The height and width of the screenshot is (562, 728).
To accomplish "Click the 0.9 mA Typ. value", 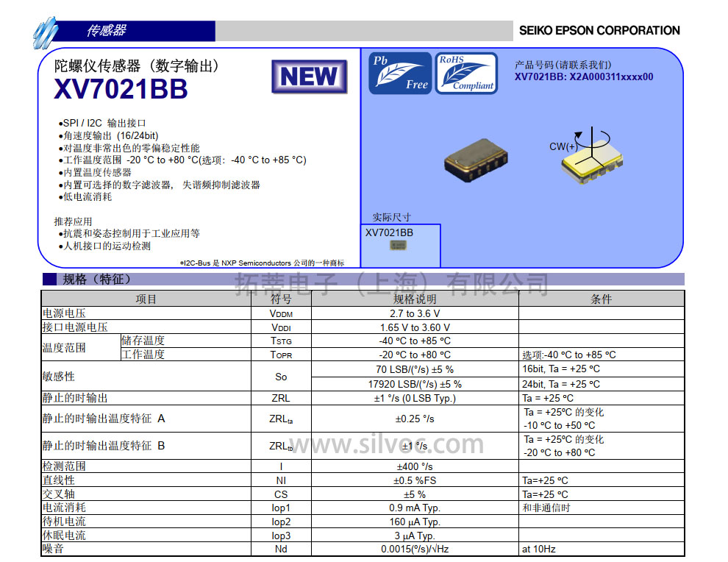I will coord(415,508).
